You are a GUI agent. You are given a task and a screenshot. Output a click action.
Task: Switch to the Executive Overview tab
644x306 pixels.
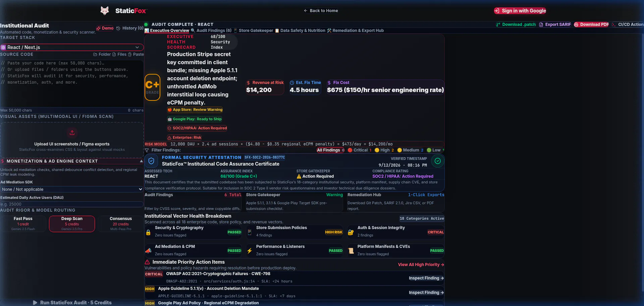pos(167,31)
